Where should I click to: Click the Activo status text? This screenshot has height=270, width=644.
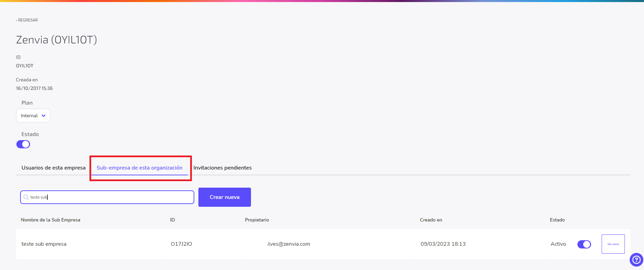(x=558, y=244)
